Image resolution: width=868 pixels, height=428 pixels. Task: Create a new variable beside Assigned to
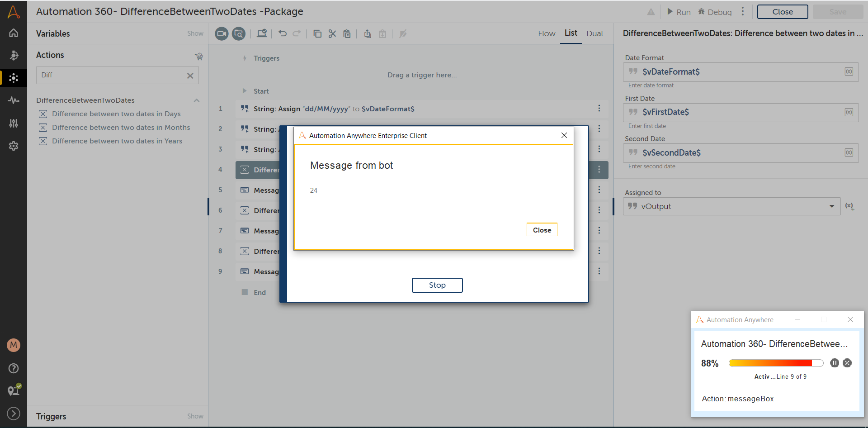tap(850, 206)
